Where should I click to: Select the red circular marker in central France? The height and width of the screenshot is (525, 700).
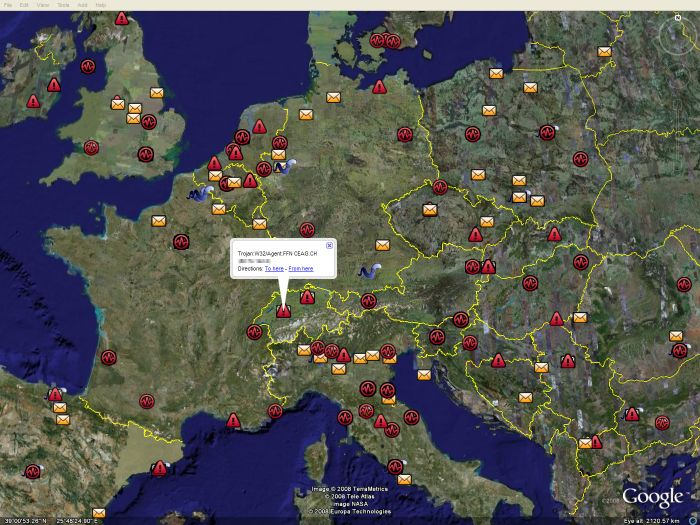[x=181, y=242]
